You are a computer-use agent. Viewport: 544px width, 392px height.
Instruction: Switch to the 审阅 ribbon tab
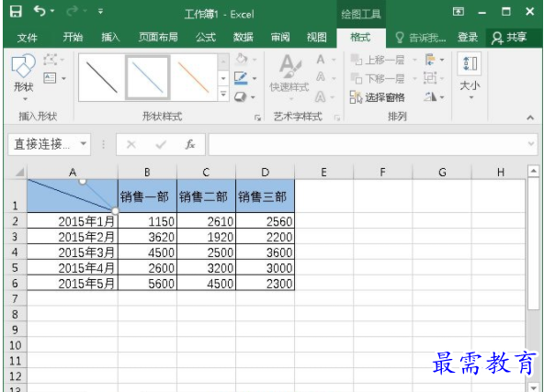point(280,37)
